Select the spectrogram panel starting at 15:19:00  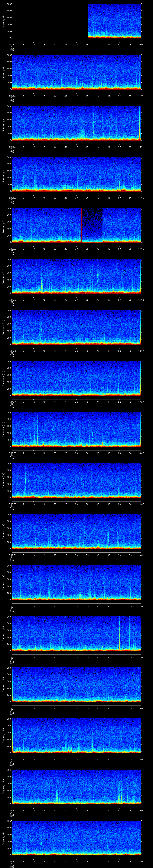coord(76,531)
